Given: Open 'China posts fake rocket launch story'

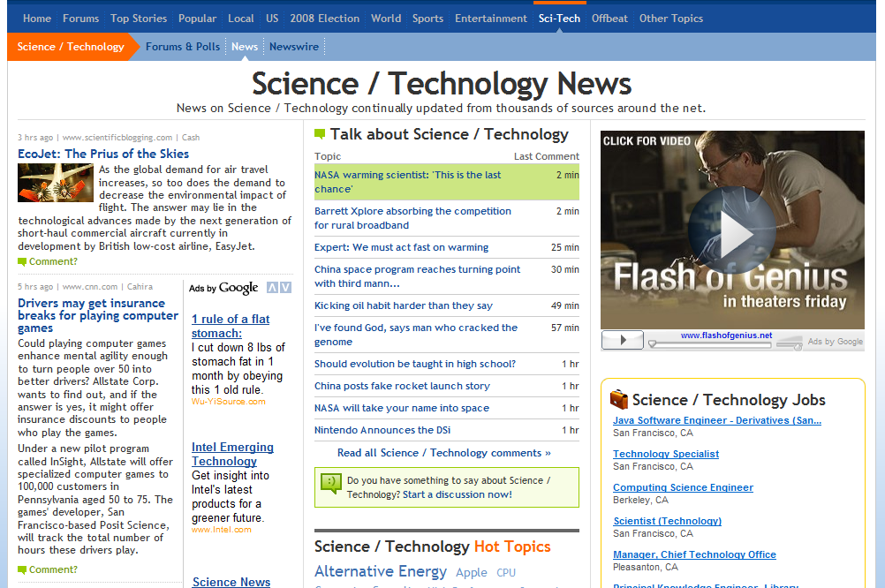Looking at the screenshot, I should [x=402, y=386].
